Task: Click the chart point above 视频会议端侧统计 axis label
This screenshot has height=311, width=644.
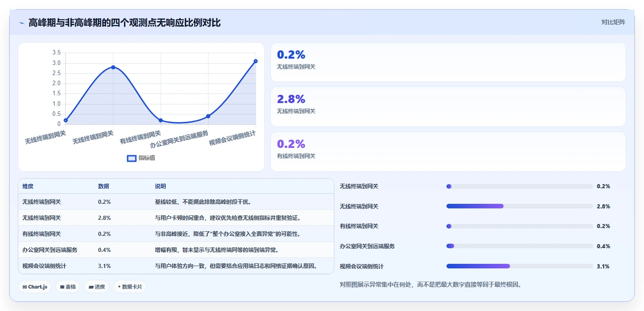Action: point(256,61)
